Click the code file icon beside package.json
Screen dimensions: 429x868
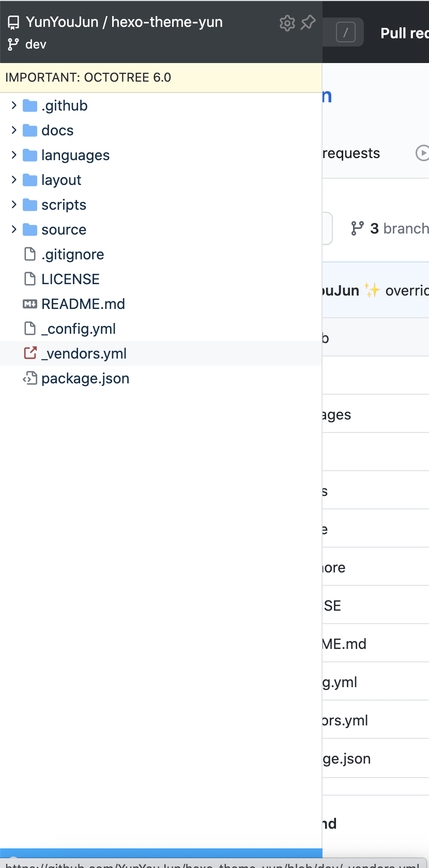(x=30, y=378)
